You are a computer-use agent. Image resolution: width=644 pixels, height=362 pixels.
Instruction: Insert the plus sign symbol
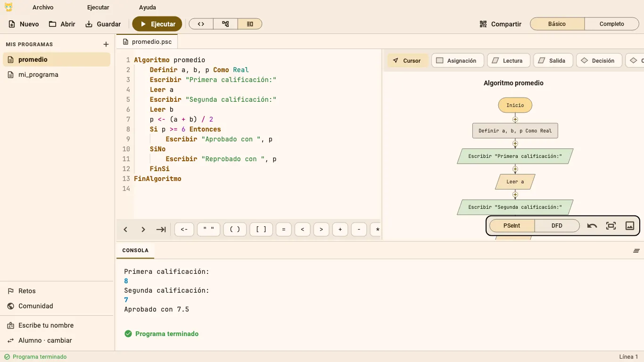[340, 230]
